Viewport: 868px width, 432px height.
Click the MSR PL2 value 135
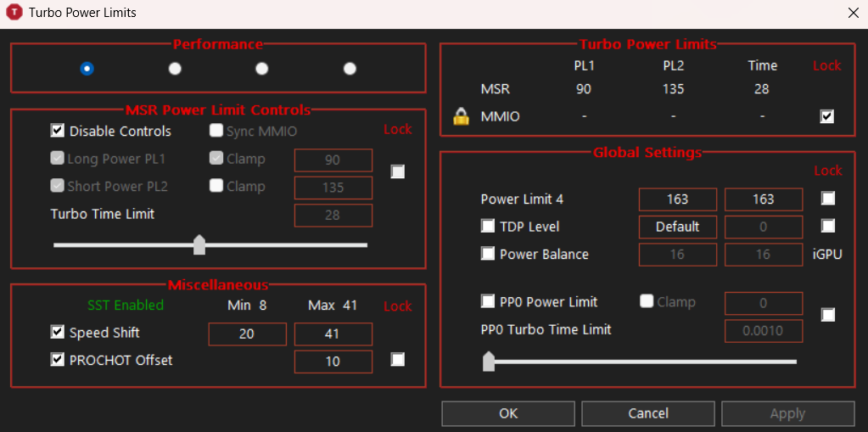pos(673,89)
